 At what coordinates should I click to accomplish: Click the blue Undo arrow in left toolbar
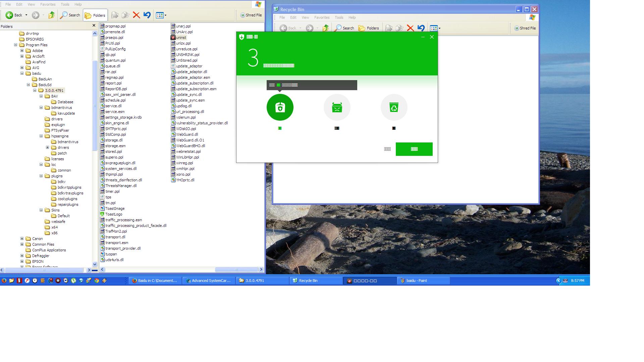(147, 15)
